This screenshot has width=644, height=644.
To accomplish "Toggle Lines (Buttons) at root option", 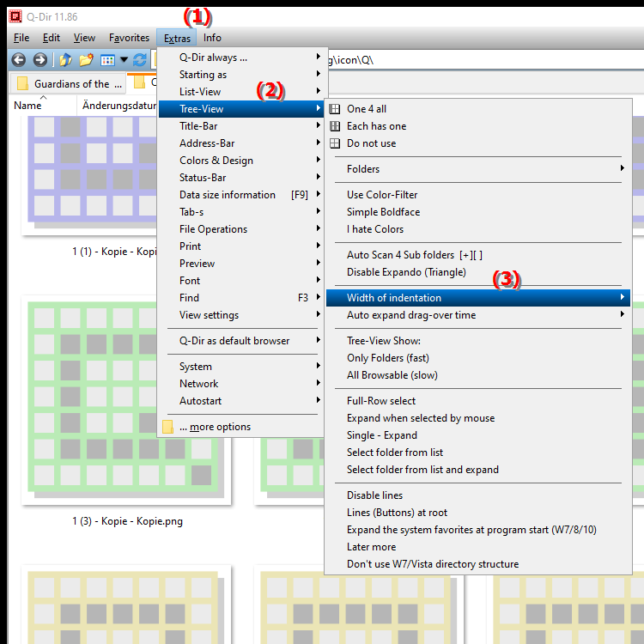I will (478, 513).
